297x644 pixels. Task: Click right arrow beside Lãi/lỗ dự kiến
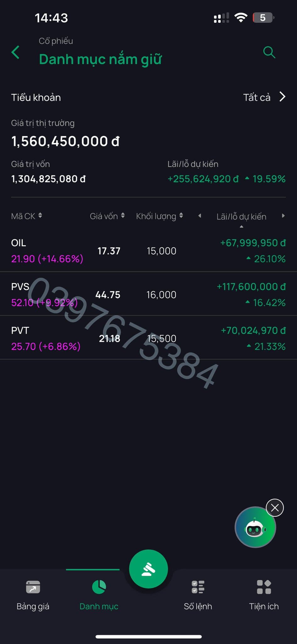pos(283,216)
